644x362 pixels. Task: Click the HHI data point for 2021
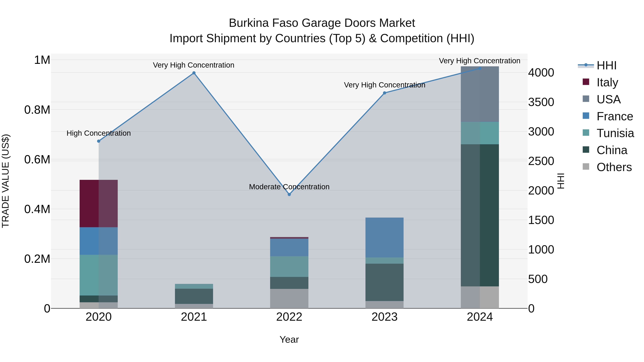(194, 73)
